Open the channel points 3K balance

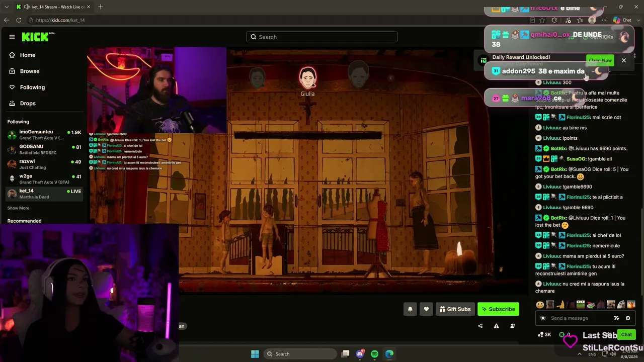544,334
